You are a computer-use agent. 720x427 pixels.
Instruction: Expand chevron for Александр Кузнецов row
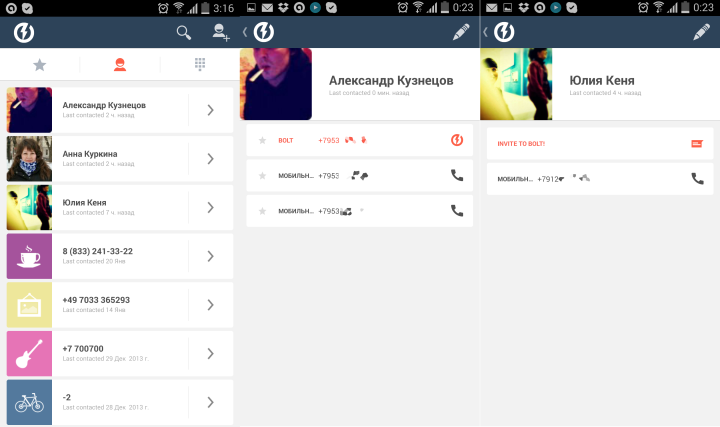(x=210, y=110)
